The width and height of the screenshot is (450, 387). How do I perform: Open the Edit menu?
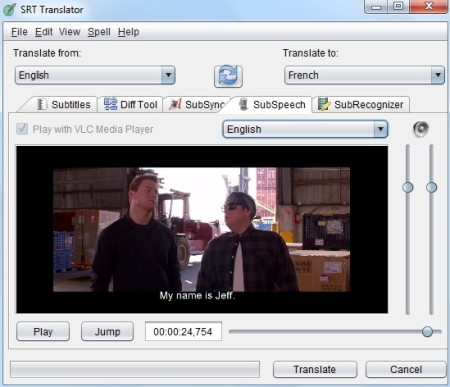(x=44, y=32)
